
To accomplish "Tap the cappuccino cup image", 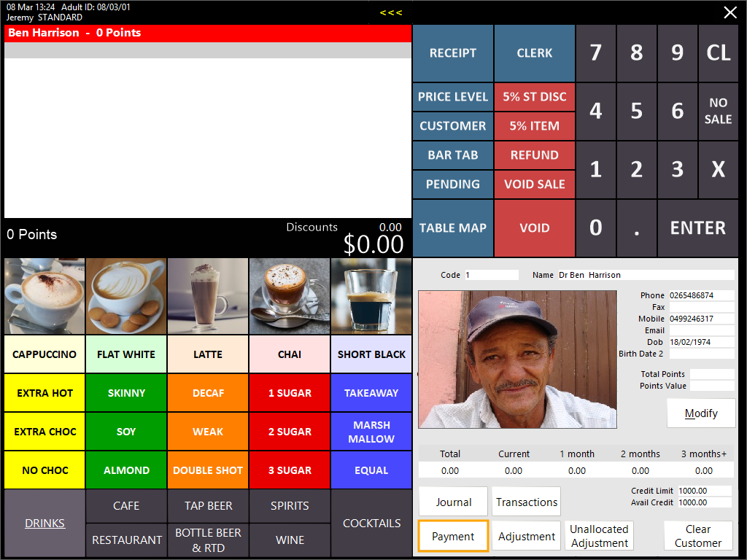I will [44, 296].
